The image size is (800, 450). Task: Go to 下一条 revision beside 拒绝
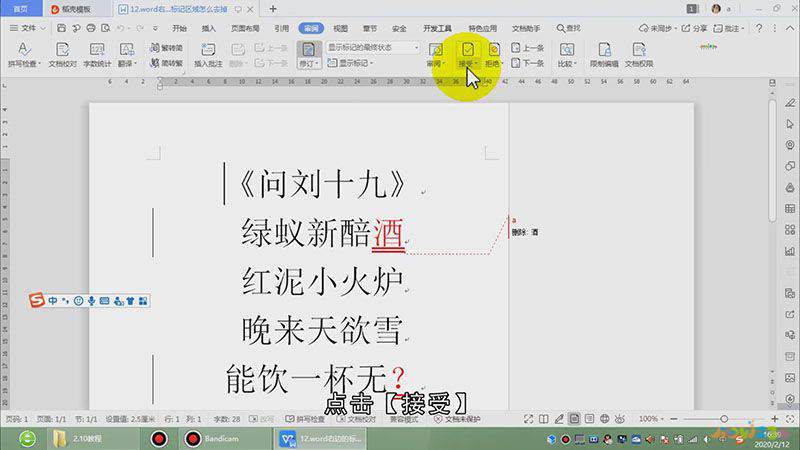tap(528, 63)
